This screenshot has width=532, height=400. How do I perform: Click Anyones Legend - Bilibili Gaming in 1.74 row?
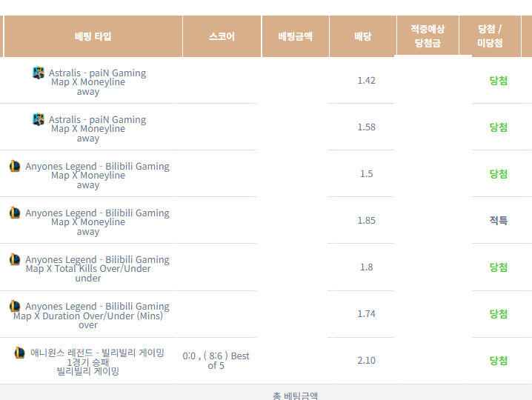pyautogui.click(x=97, y=307)
